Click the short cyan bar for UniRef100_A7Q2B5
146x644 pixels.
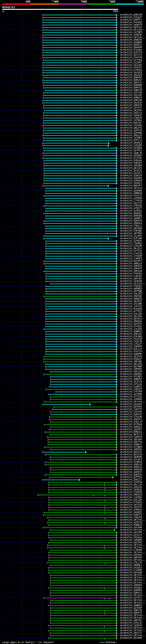point(76,146)
